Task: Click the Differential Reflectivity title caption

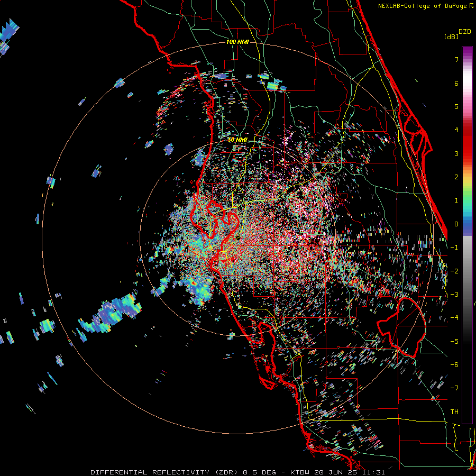Action: pos(237,472)
